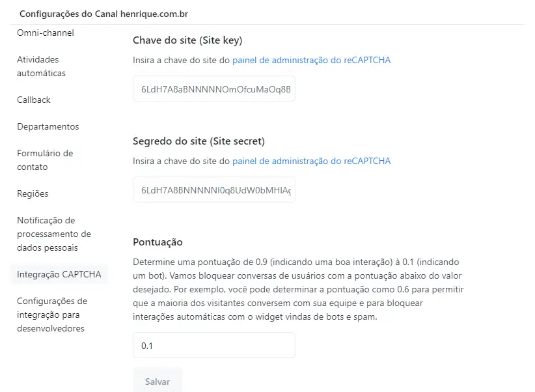Open the Omni-channel settings section

click(x=46, y=33)
